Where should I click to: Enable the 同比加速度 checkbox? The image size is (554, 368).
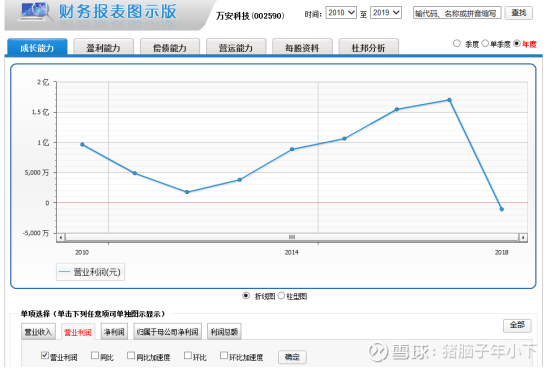131,355
